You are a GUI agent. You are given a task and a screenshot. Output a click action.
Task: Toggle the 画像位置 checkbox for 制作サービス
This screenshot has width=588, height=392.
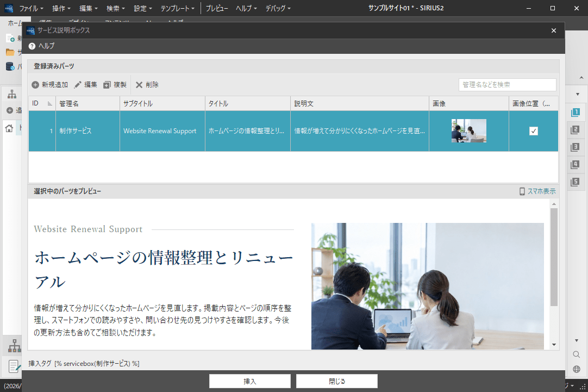(533, 131)
